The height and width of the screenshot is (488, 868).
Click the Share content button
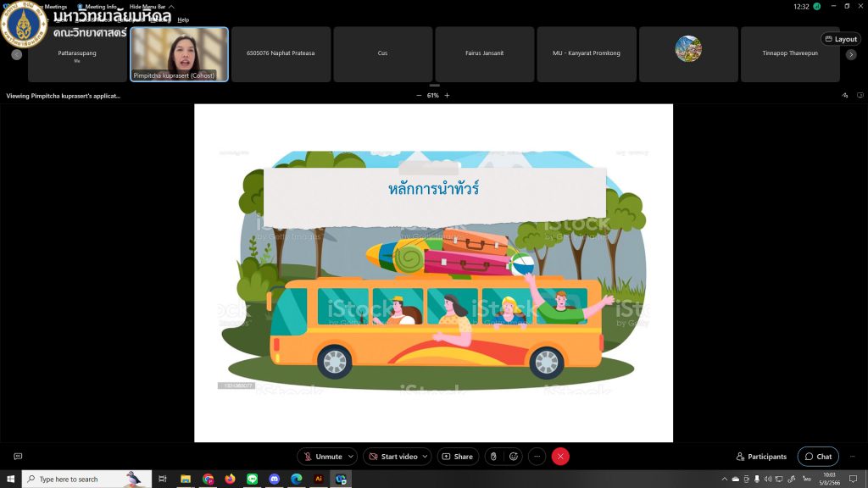[x=457, y=457]
